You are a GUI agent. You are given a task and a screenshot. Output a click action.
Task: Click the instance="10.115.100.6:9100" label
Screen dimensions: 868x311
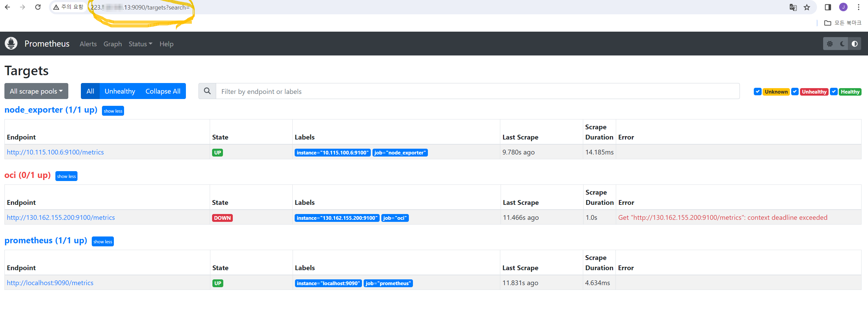tap(332, 152)
